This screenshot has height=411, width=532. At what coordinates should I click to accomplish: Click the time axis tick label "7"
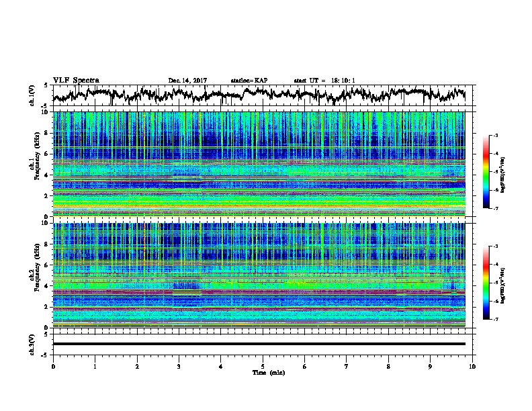click(347, 367)
